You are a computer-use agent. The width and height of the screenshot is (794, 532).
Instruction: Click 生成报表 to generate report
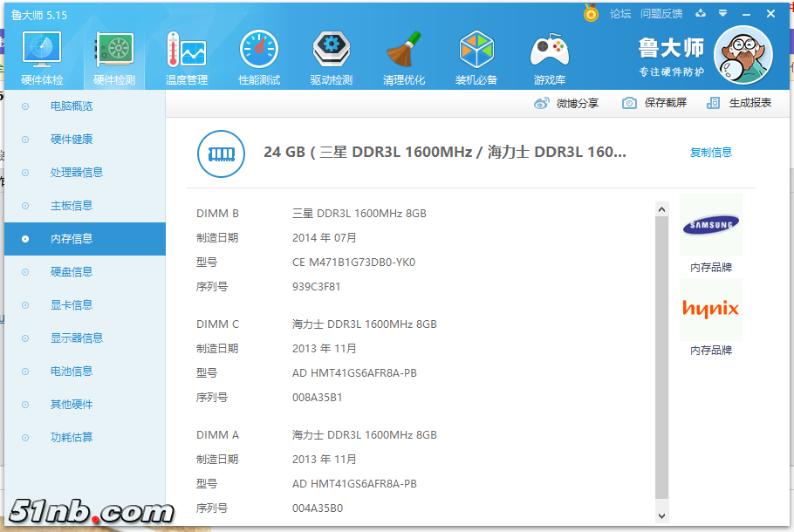coord(740,103)
